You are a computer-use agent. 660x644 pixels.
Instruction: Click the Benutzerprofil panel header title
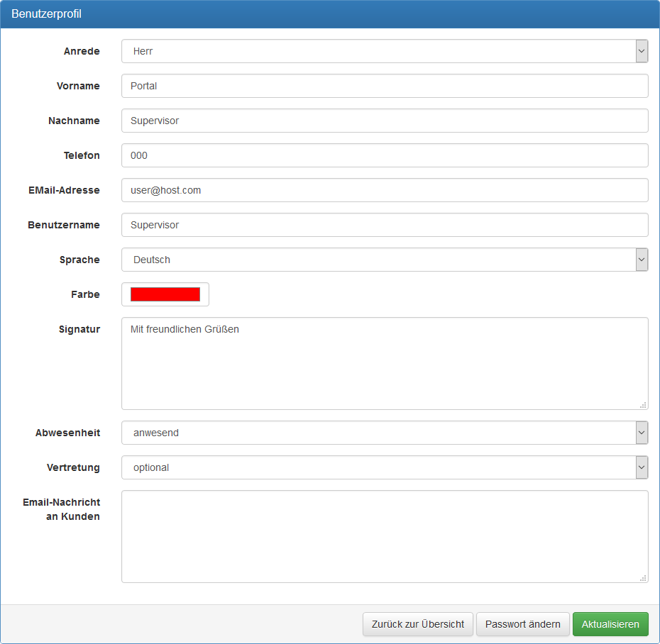[x=46, y=14]
